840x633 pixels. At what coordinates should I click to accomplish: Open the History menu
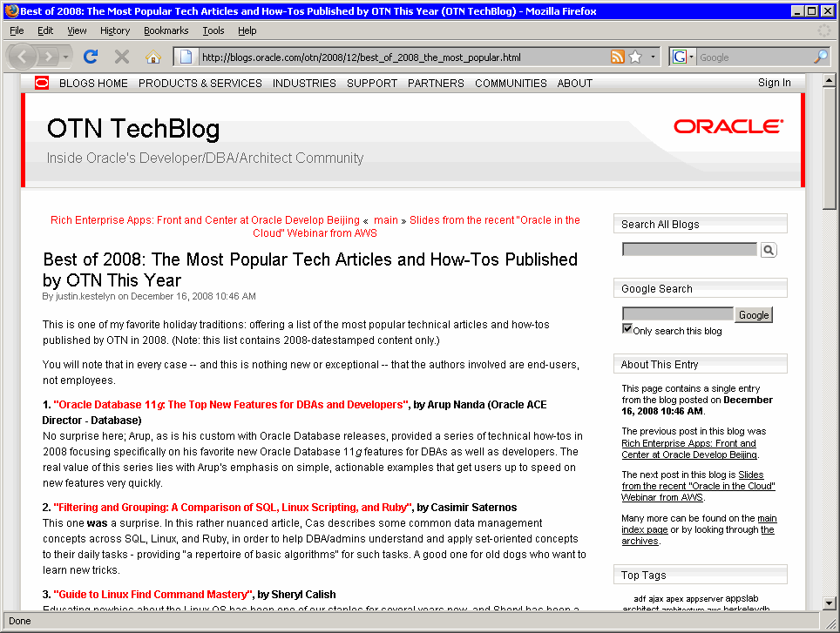pyautogui.click(x=115, y=30)
